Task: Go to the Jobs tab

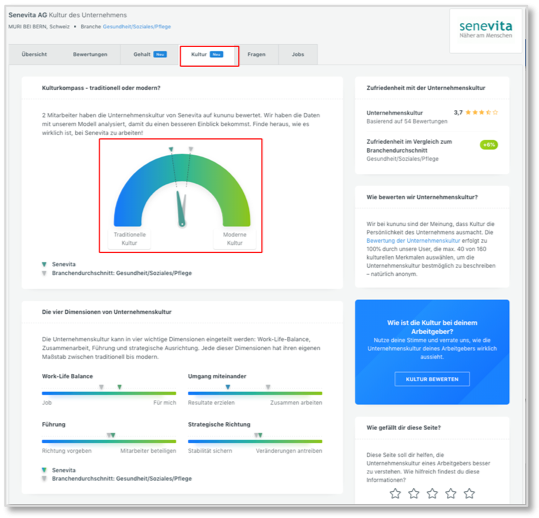Action: [x=298, y=54]
